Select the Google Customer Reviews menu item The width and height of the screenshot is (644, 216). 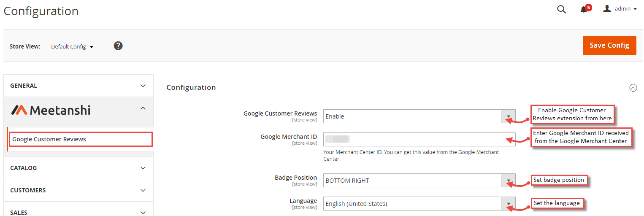(80, 139)
